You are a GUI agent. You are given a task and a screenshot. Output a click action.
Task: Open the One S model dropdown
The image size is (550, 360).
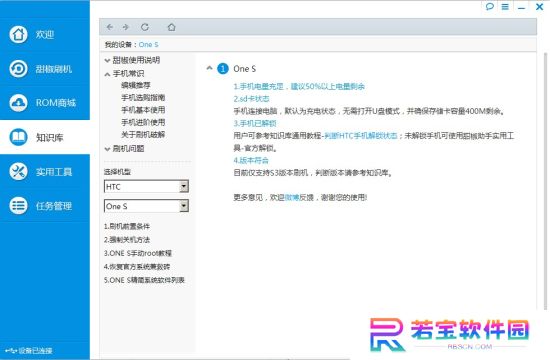(x=146, y=206)
